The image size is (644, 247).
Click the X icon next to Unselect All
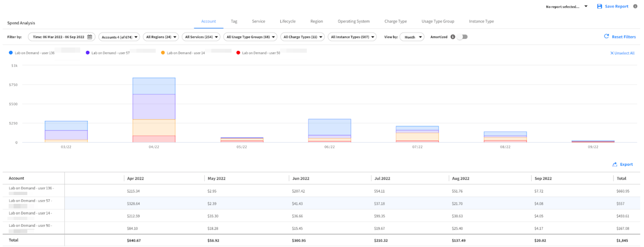(x=612, y=53)
